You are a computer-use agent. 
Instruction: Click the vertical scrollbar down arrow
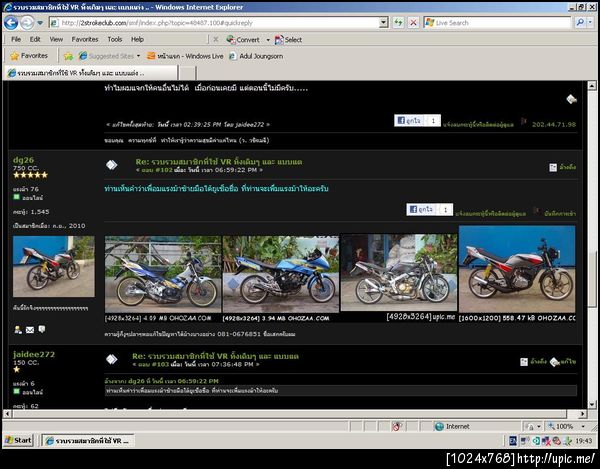pos(592,404)
